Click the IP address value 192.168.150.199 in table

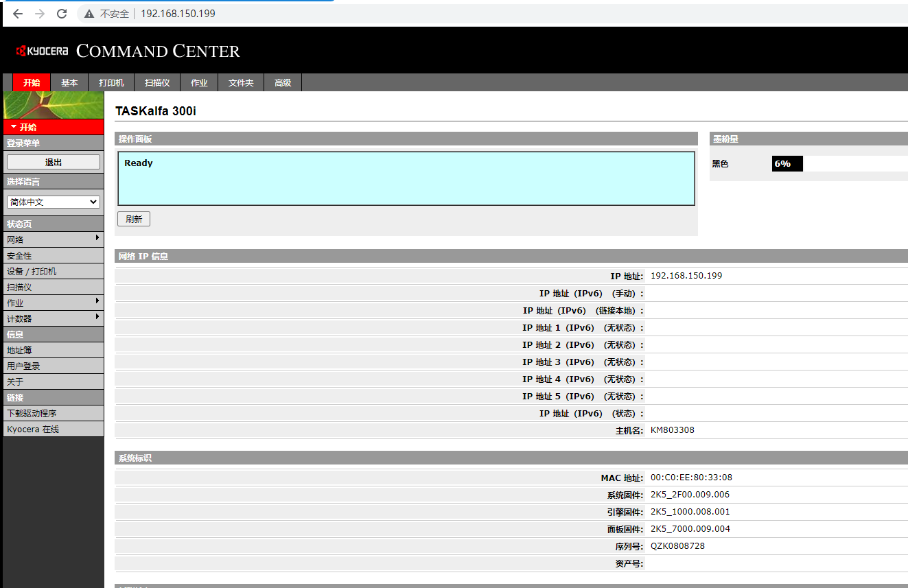click(x=686, y=276)
